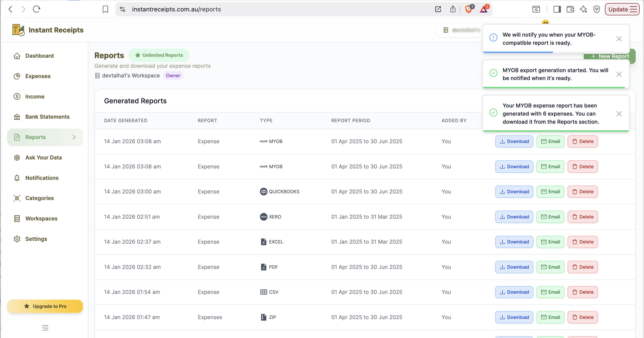Image resolution: width=644 pixels, height=338 pixels.
Task: Email the ZIP report
Action: tap(550, 317)
